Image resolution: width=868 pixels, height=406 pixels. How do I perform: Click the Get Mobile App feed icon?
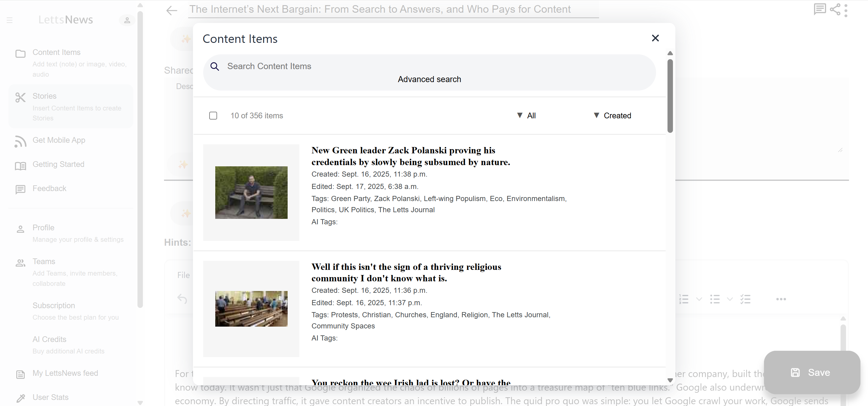21,141
